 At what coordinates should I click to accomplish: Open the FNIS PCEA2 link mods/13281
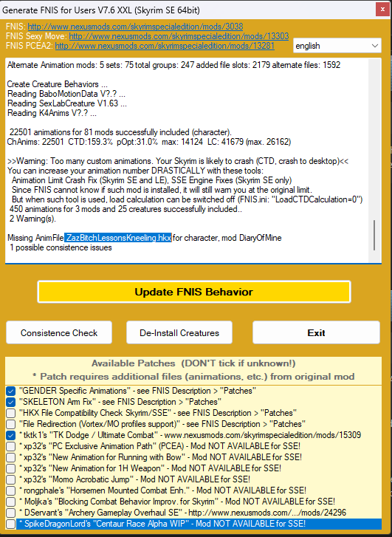click(x=165, y=46)
